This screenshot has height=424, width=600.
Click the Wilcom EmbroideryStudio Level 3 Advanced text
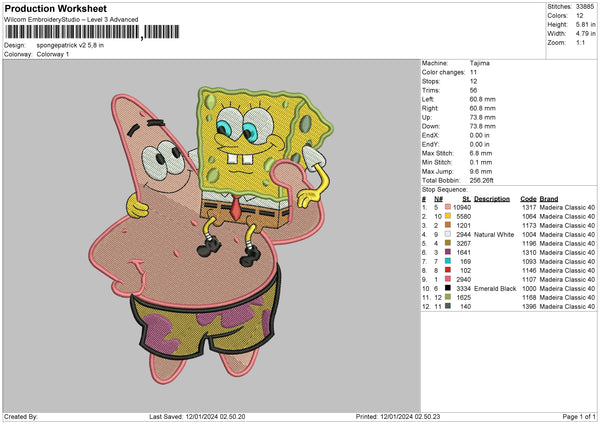(71, 20)
